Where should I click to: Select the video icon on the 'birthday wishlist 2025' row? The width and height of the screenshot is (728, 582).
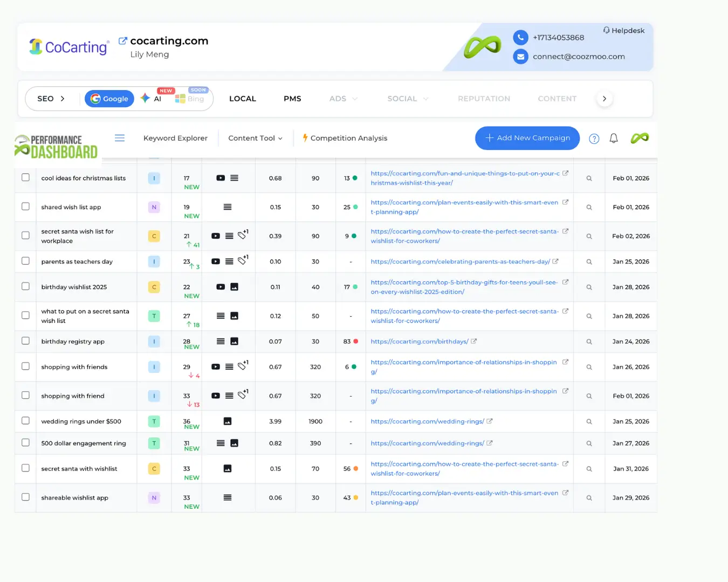tap(221, 287)
